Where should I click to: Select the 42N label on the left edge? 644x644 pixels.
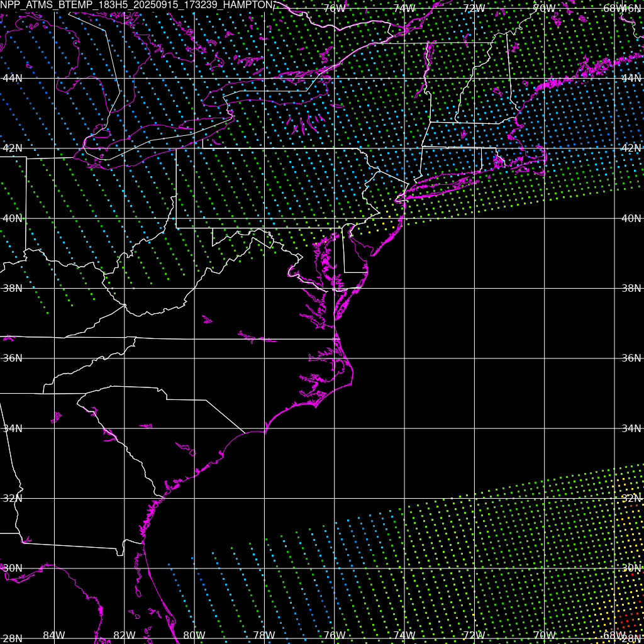(x=11, y=148)
